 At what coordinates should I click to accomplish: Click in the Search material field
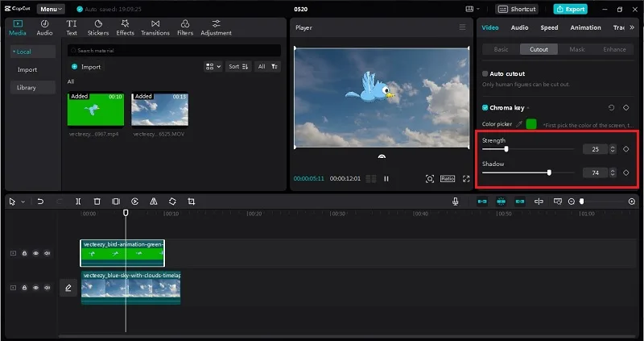[x=174, y=50]
